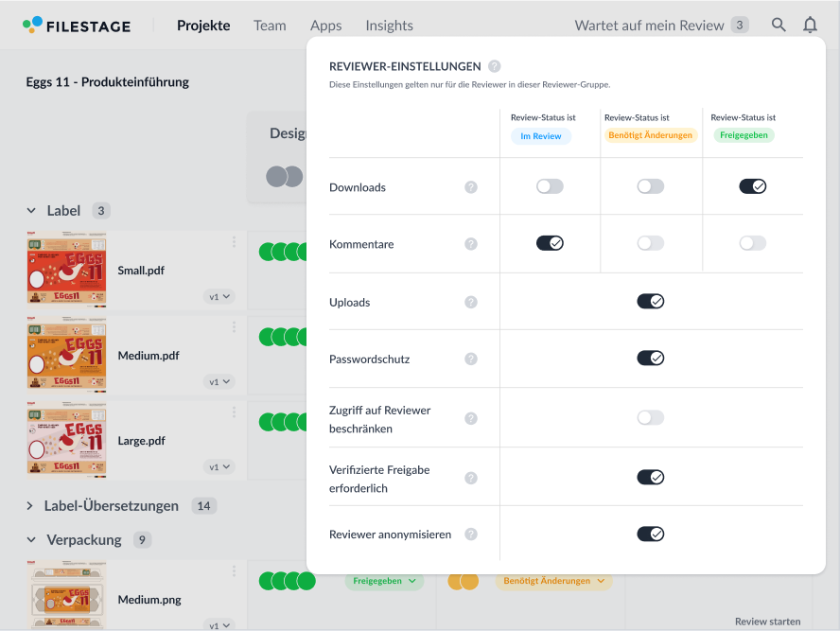The image size is (840, 631).
Task: Click green reviewer avatars in Medium.pdf row
Action: click(283, 337)
